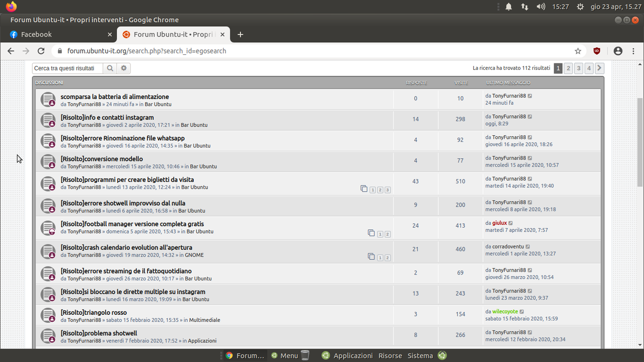644x362 pixels.
Task: Open the uBlock extension icon
Action: tap(597, 51)
